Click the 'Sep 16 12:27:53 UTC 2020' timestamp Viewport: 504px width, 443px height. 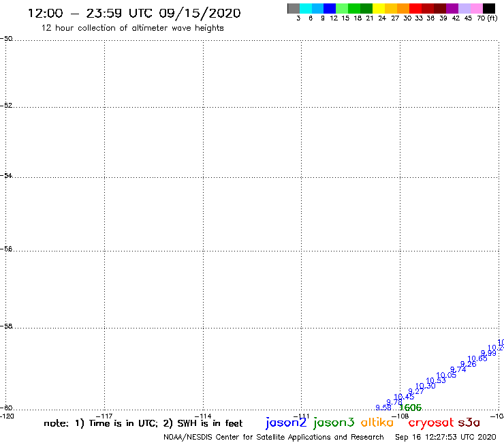coord(445,438)
